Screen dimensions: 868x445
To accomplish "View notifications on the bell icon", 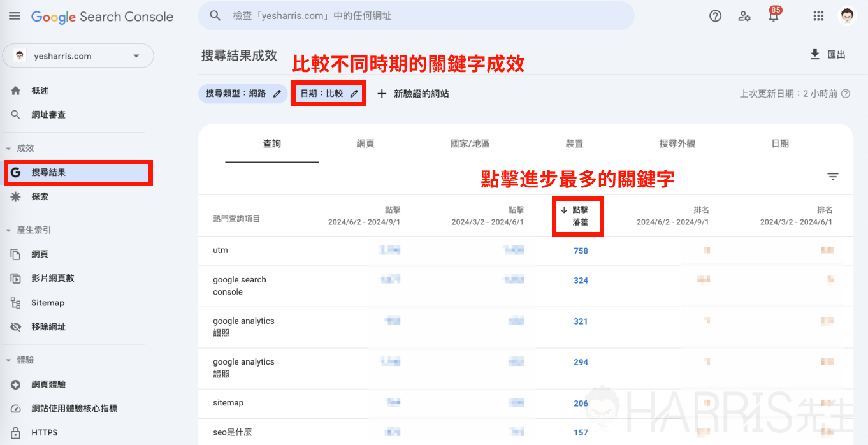I will 774,16.
